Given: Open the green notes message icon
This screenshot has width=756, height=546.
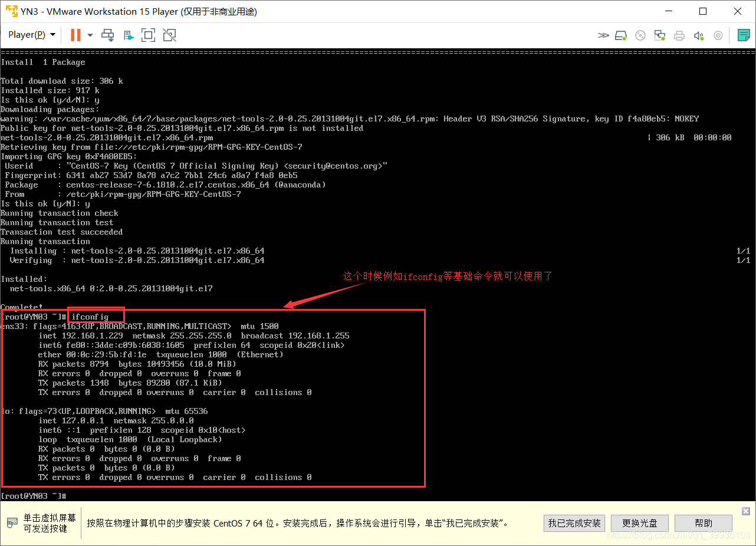Looking at the screenshot, I should pyautogui.click(x=744, y=35).
